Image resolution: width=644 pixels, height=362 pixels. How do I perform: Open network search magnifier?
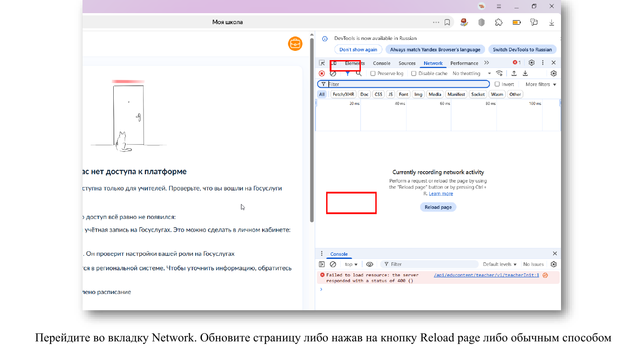[x=359, y=73]
